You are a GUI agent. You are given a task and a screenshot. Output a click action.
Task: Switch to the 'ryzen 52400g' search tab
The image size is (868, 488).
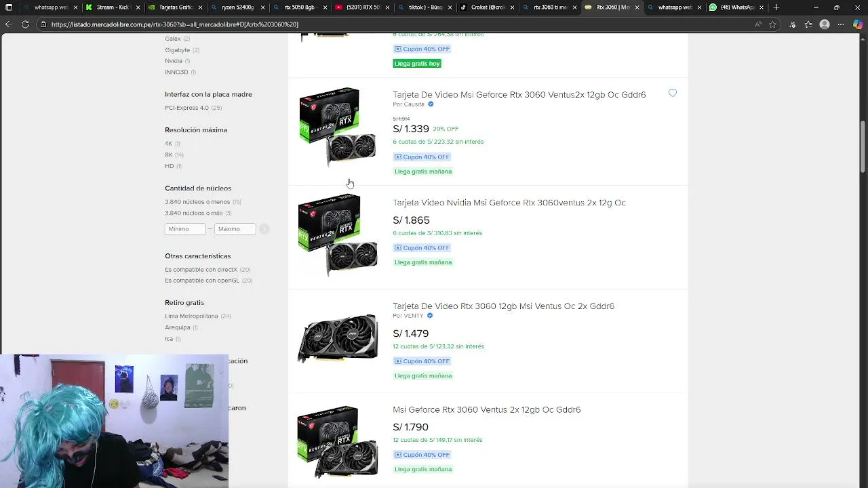coord(237,7)
